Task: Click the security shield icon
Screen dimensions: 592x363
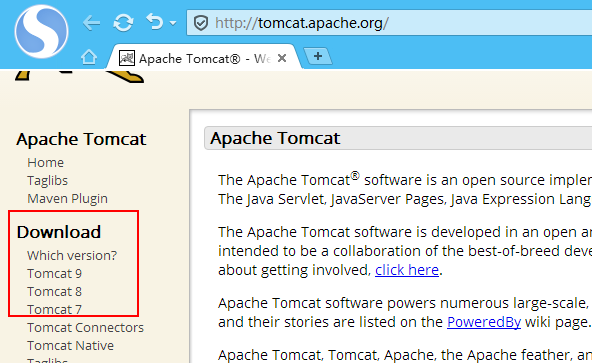Action: (201, 23)
